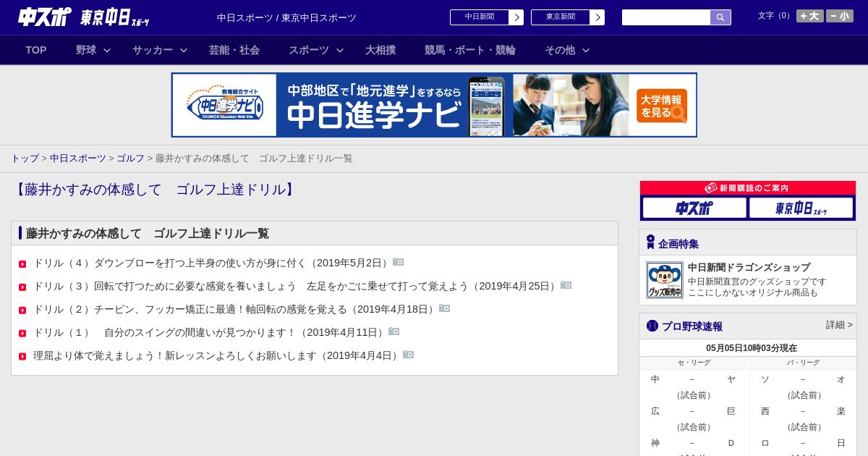Open the 中スポ logo in header

click(44, 17)
